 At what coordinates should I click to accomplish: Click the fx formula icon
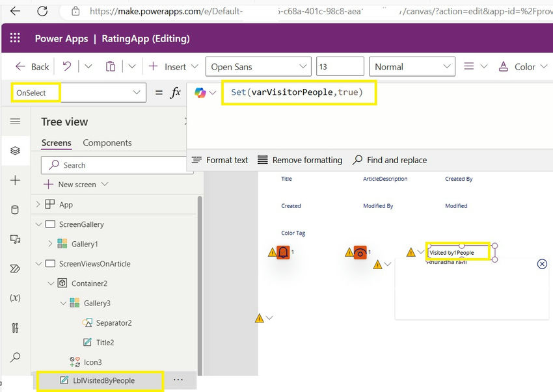(175, 93)
